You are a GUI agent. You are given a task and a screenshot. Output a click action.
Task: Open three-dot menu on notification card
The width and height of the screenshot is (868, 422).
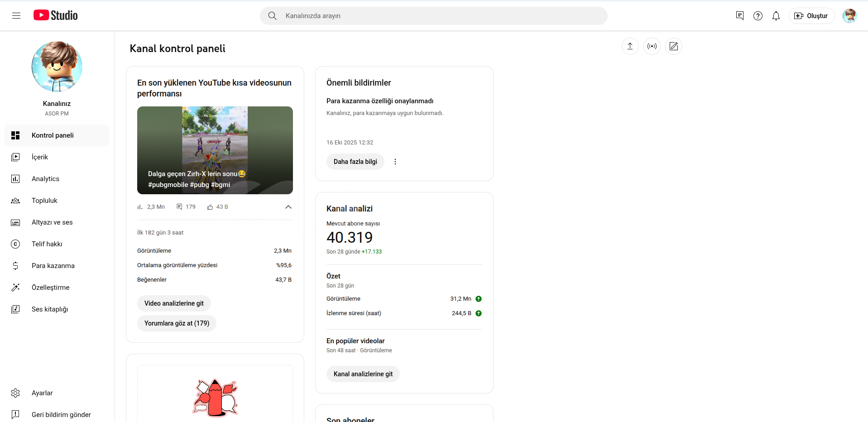395,162
